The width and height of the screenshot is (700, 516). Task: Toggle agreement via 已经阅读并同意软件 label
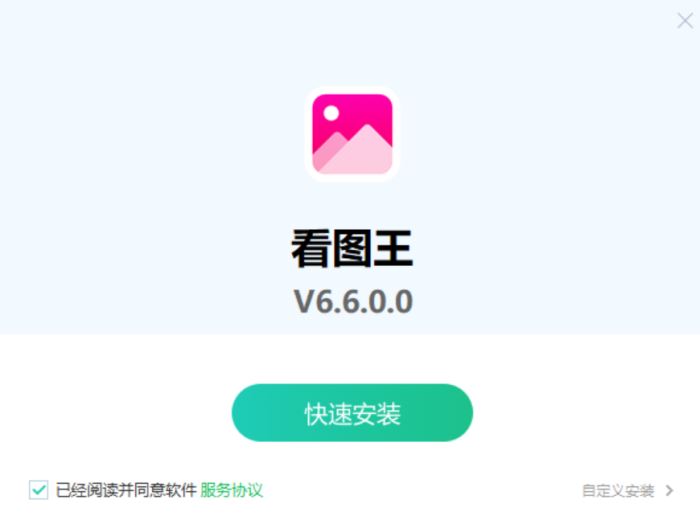click(126, 490)
